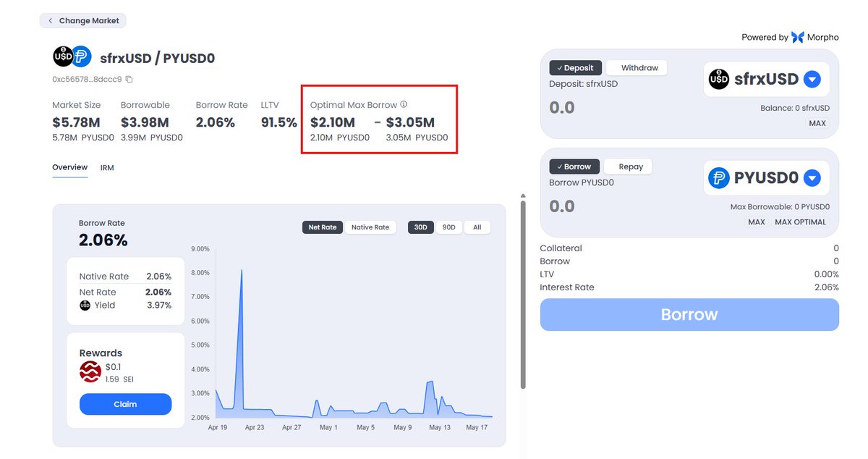Click MAX under the sfrxUSD balance
Screen dimensions: 868x459
click(x=817, y=123)
